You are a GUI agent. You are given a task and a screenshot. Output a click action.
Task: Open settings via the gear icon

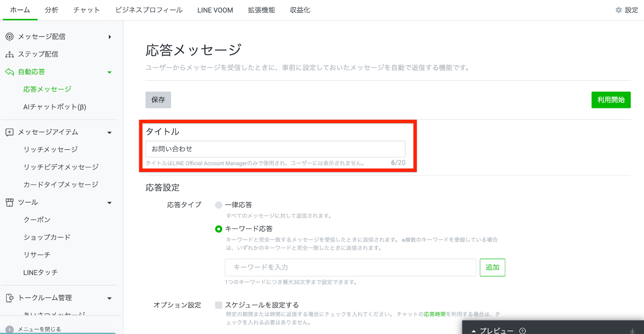(619, 10)
